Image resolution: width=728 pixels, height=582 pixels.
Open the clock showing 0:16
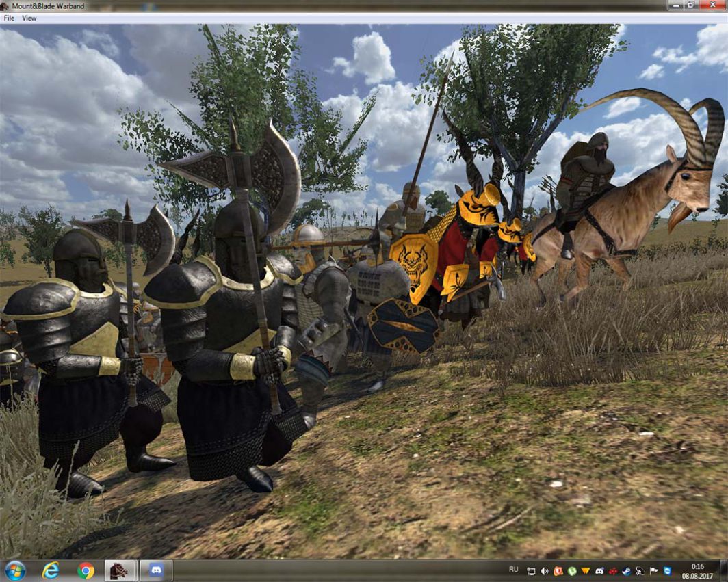pyautogui.click(x=698, y=571)
